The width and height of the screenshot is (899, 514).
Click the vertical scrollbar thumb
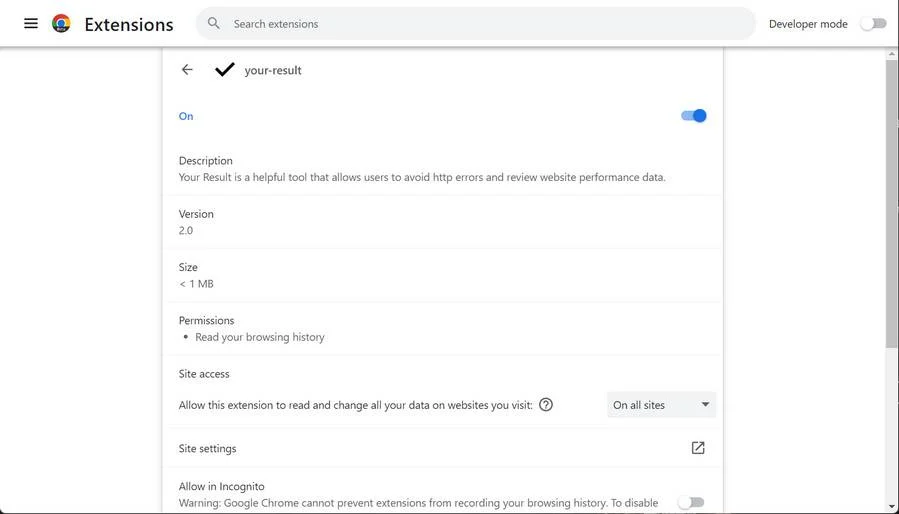point(892,204)
